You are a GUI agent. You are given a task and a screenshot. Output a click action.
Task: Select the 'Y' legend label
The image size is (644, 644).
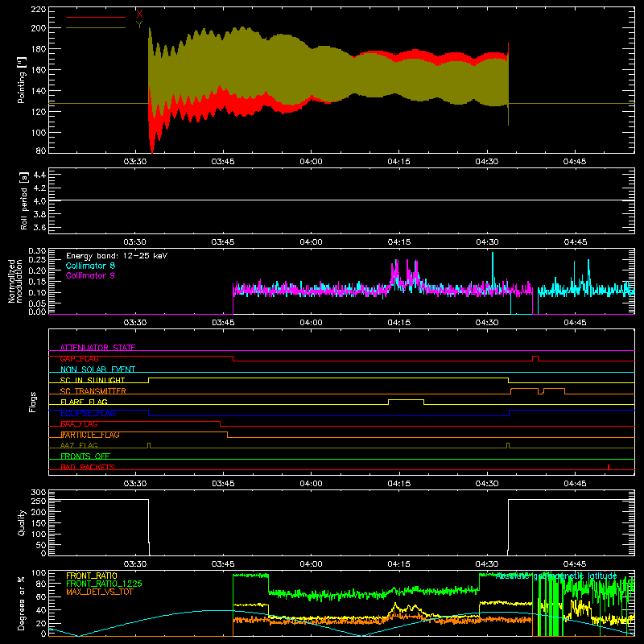tap(139, 25)
